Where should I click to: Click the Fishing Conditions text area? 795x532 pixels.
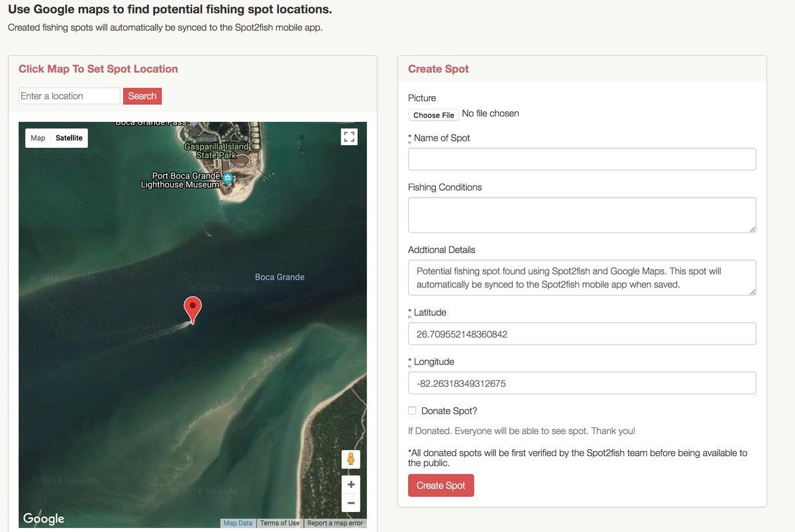tap(582, 215)
